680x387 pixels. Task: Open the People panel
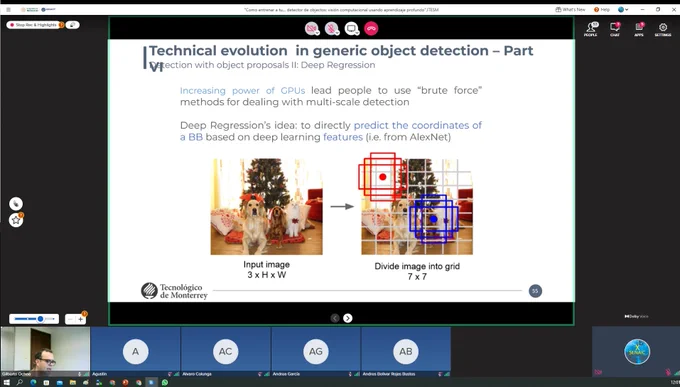click(591, 29)
